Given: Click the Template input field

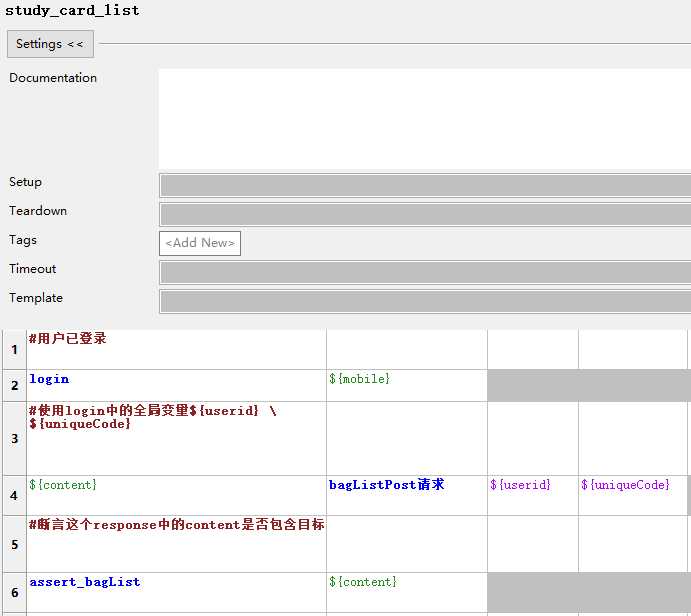Looking at the screenshot, I should (x=425, y=301).
